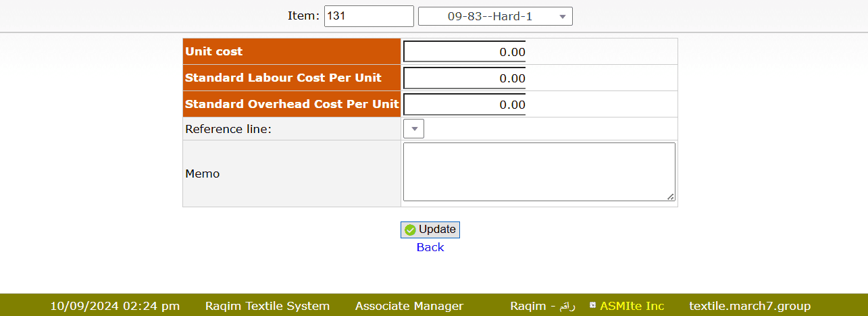Grab the Memo box resize handle
The image size is (868, 316).
(x=670, y=196)
